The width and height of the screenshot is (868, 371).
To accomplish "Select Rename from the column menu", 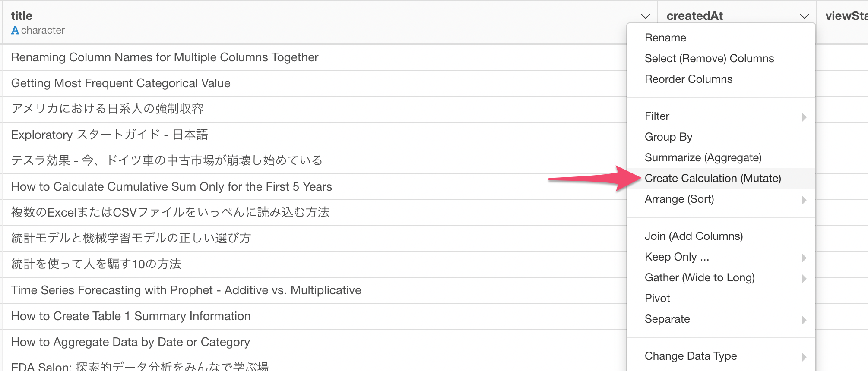I will 665,38.
